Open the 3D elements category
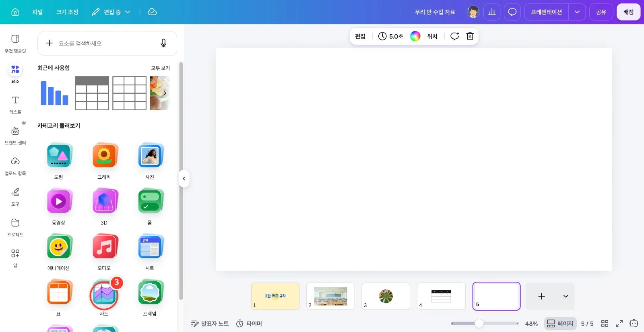 pyautogui.click(x=104, y=207)
